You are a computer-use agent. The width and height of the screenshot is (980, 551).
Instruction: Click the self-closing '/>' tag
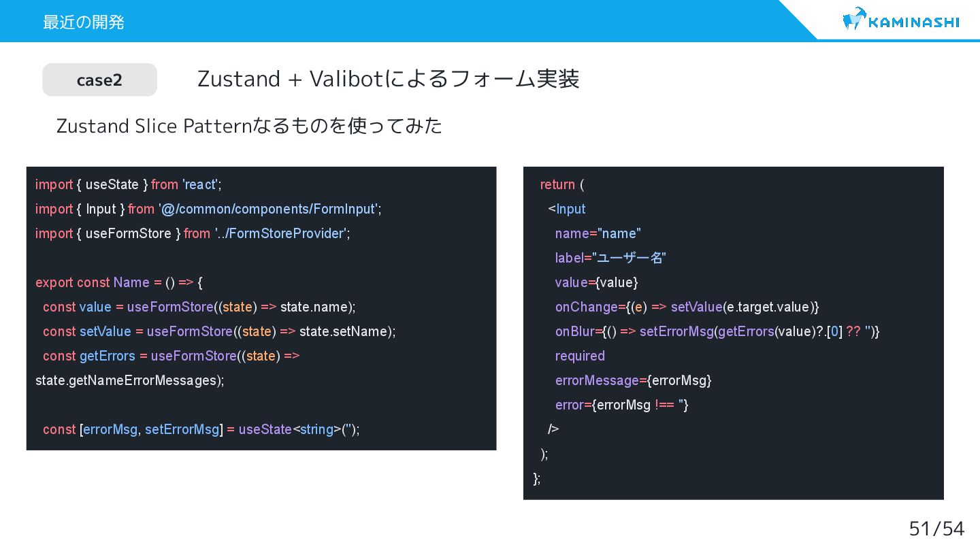(x=553, y=429)
